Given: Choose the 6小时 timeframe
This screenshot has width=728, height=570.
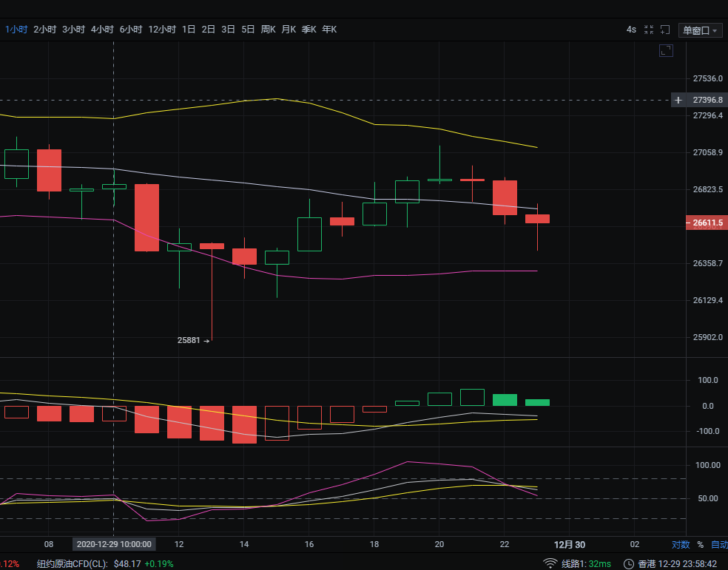Looking at the screenshot, I should click(x=131, y=30).
